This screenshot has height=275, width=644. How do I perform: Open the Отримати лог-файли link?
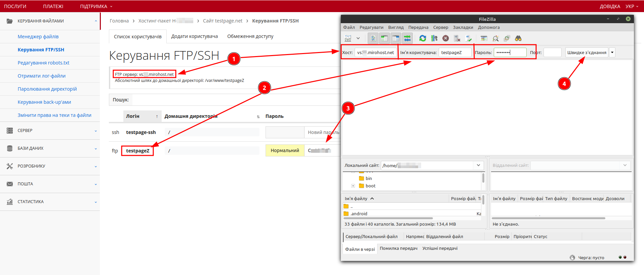click(x=42, y=76)
